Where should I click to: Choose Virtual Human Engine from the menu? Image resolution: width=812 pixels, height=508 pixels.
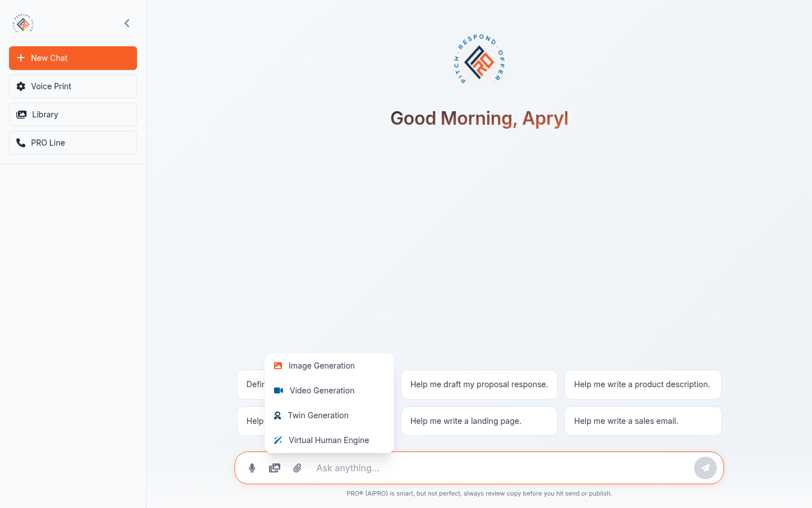point(329,440)
